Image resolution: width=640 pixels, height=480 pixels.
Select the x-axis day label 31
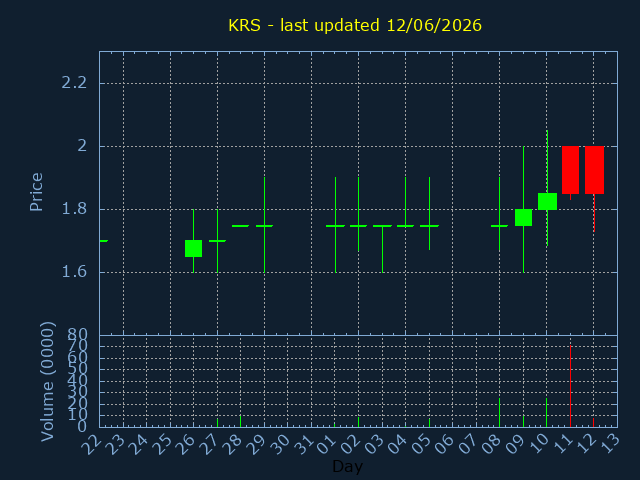point(303,444)
